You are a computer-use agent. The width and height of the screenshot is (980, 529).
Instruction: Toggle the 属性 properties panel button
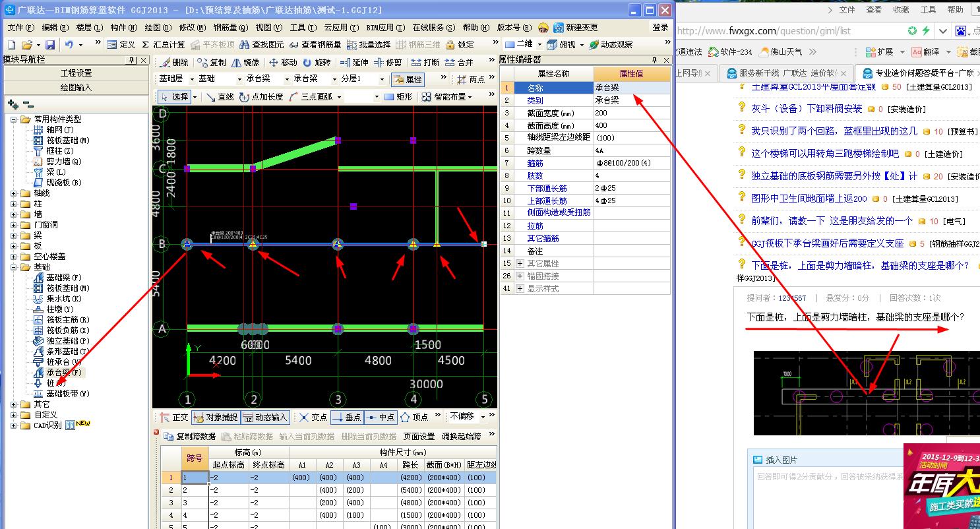click(x=408, y=79)
